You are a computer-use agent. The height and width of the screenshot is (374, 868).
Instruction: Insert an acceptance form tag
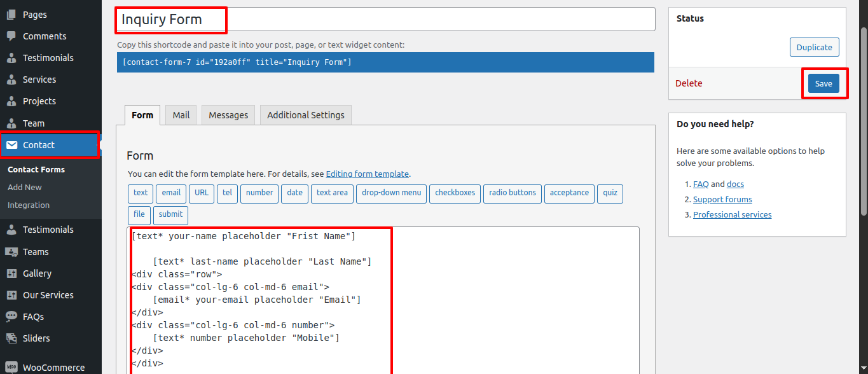coord(569,193)
